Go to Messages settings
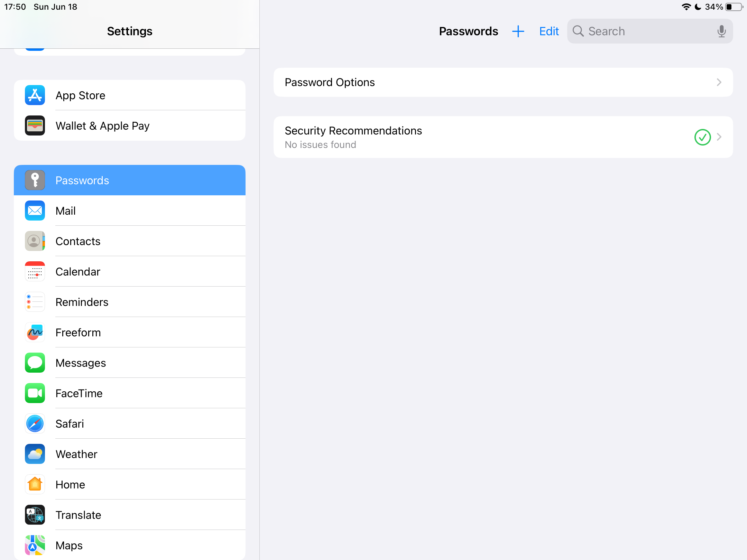The image size is (747, 560). 130,363
